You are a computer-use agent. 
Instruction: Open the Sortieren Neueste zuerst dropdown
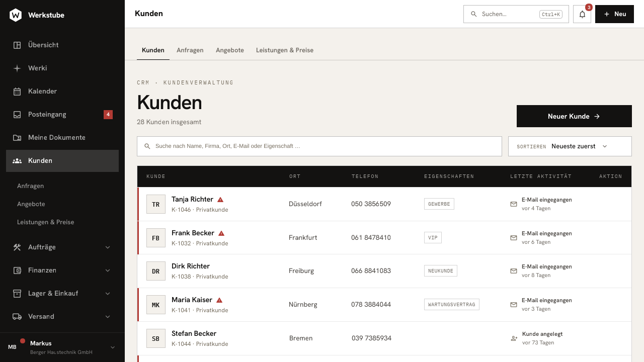pyautogui.click(x=570, y=146)
